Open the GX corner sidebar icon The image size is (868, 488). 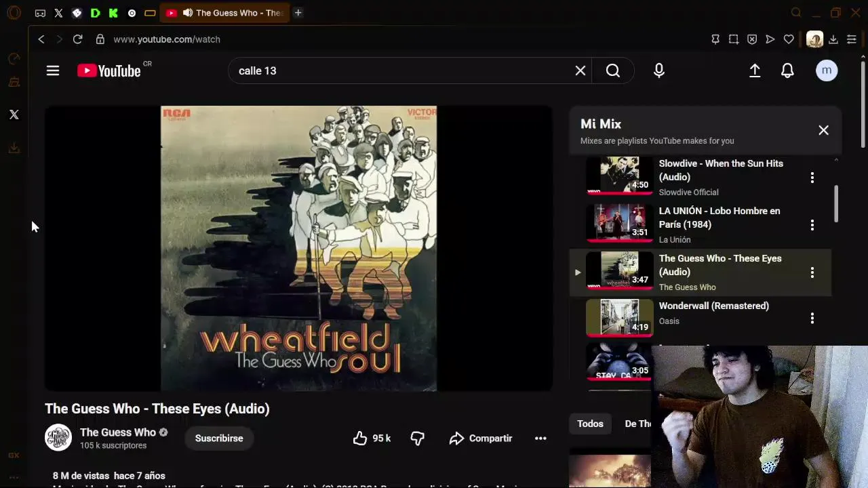tap(14, 455)
